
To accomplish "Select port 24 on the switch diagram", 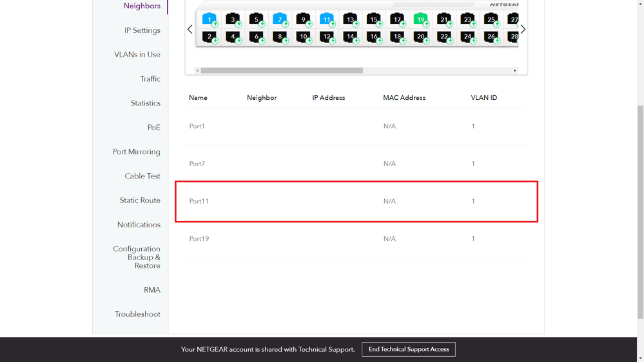I will [467, 37].
